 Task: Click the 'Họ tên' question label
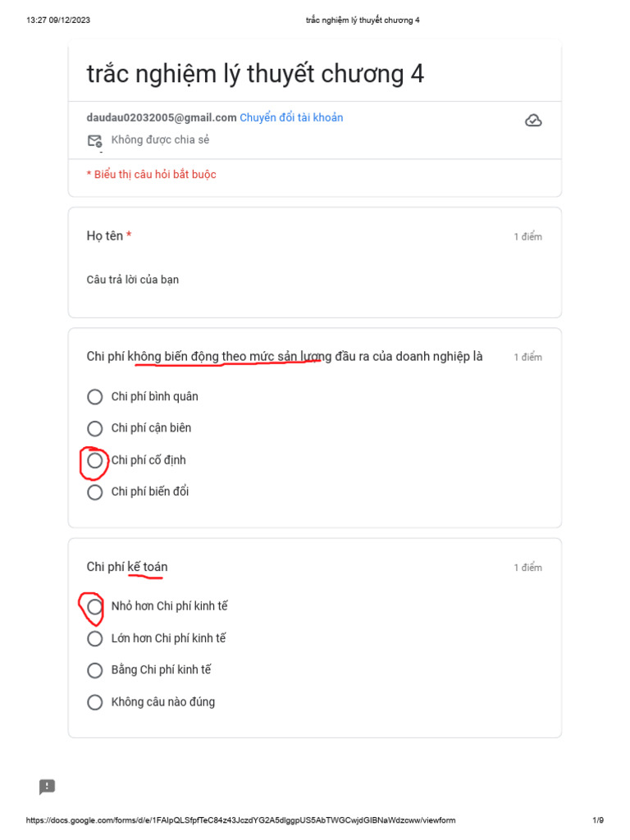[x=105, y=236]
